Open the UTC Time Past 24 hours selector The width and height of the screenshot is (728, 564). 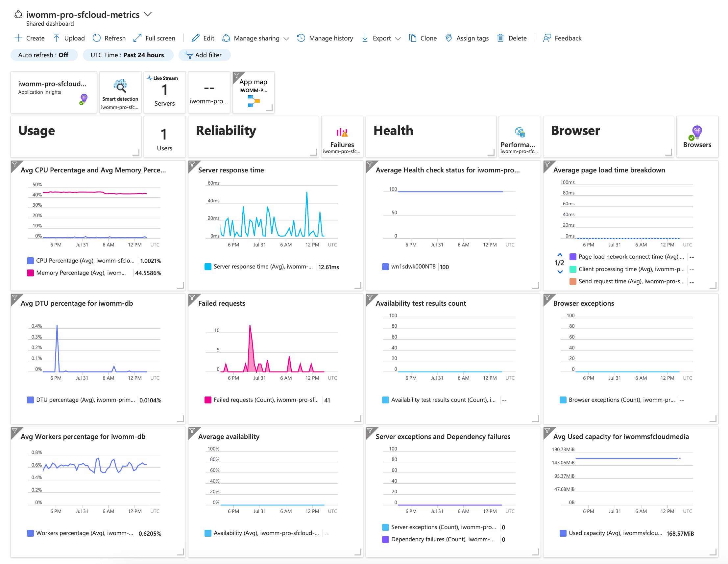click(x=128, y=55)
